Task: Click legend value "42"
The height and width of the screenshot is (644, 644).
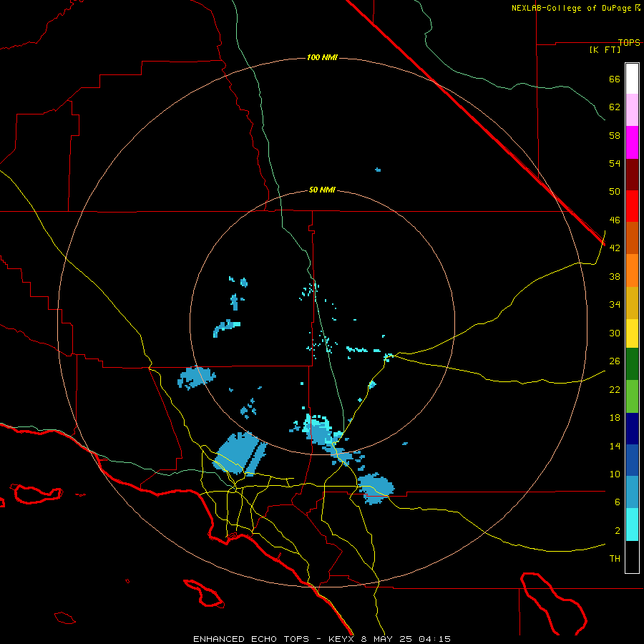Action: point(615,248)
